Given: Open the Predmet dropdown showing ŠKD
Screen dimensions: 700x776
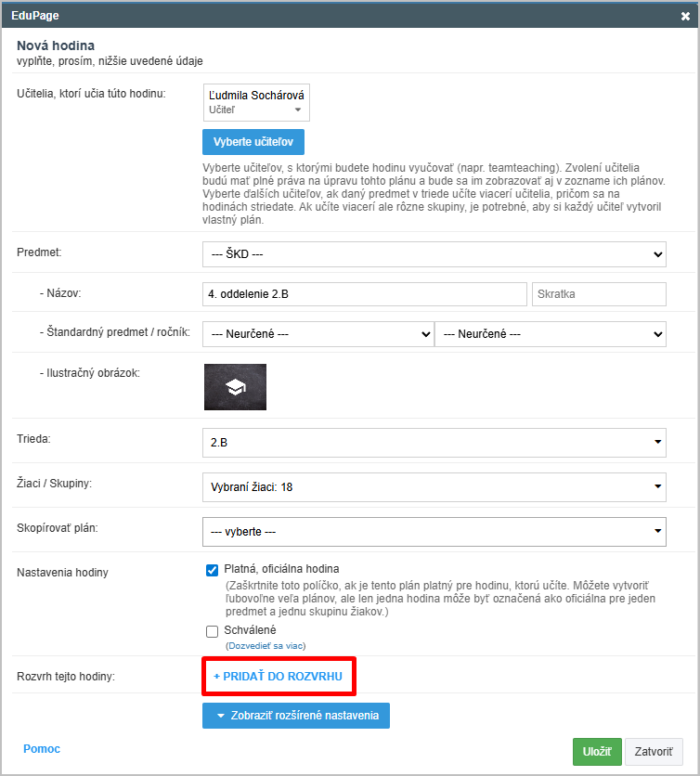Looking at the screenshot, I should [434, 254].
